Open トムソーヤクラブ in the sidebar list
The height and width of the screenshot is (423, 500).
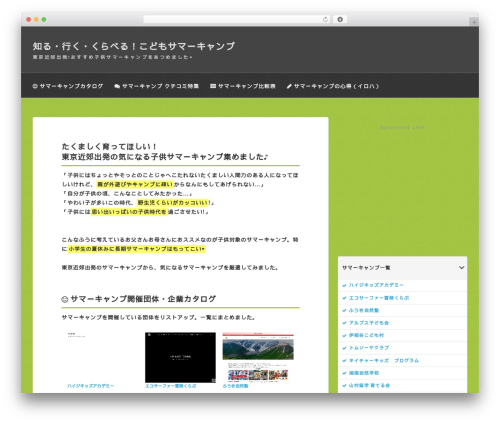369,348
